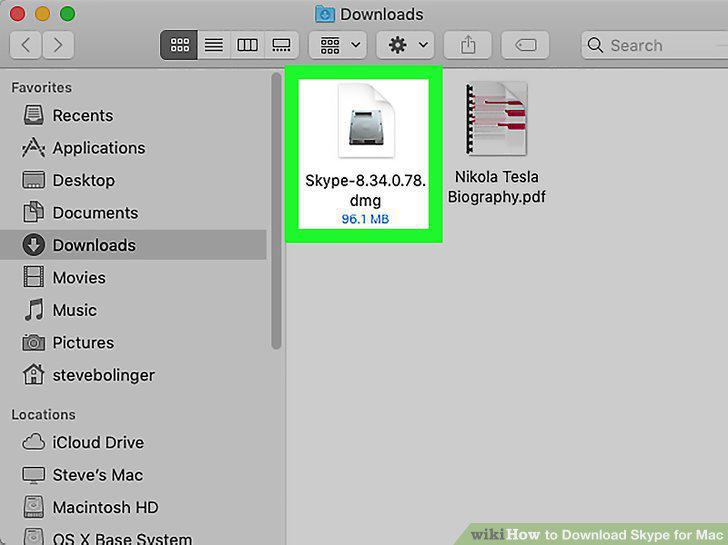Switch to column view
Image resolution: width=728 pixels, height=545 pixels.
[247, 45]
